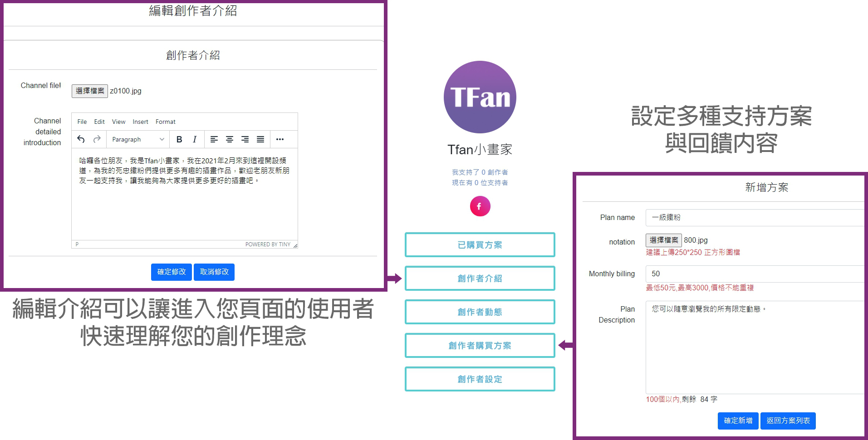Click the redo arrow in editor toolbar
This screenshot has width=868, height=440.
coord(97,139)
